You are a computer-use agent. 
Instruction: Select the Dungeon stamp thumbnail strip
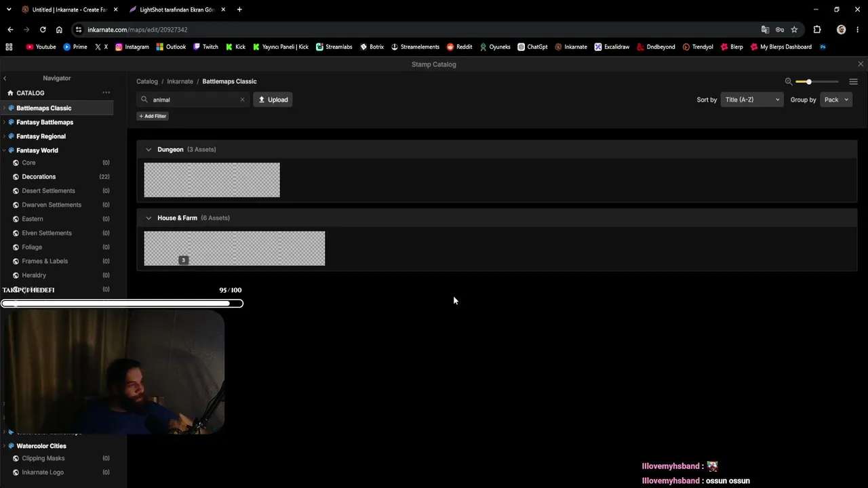(x=212, y=180)
